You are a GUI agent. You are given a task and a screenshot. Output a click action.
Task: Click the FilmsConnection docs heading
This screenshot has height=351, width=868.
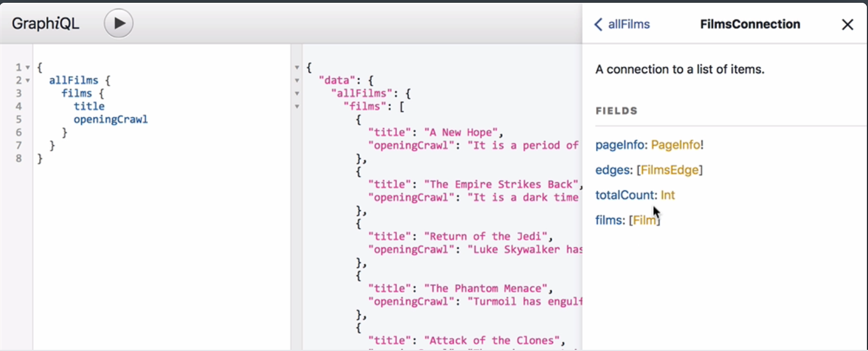click(x=750, y=24)
